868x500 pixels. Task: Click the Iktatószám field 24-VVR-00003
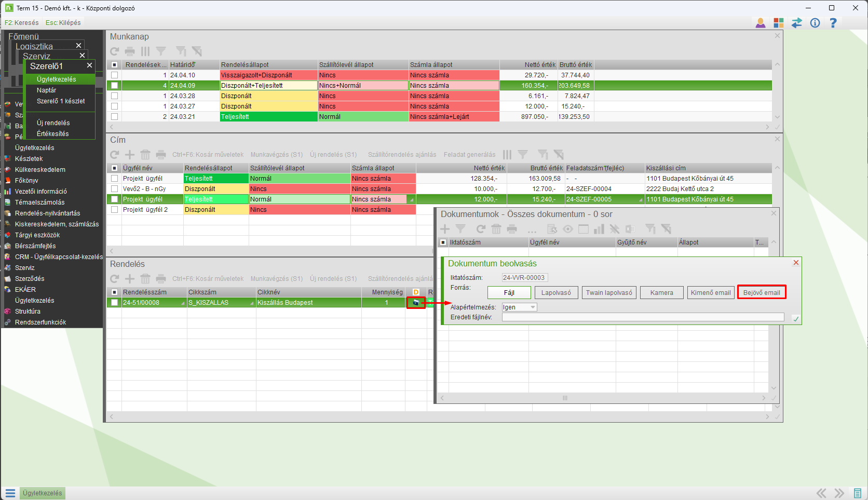pyautogui.click(x=524, y=278)
